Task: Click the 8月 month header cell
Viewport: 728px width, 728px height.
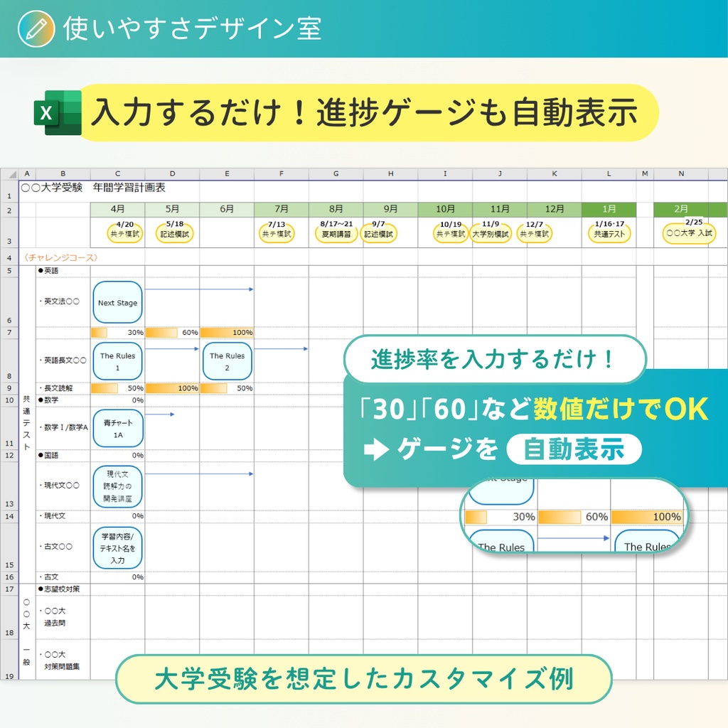Action: 336,210
